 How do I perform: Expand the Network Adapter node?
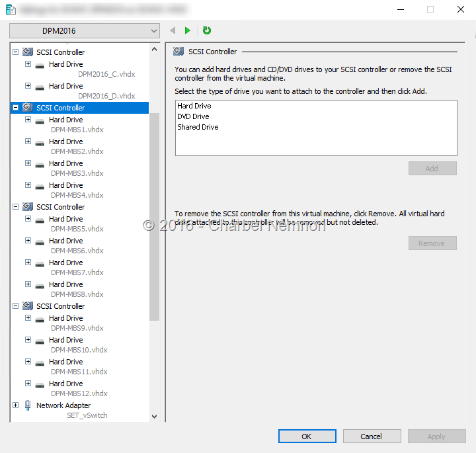coord(15,405)
